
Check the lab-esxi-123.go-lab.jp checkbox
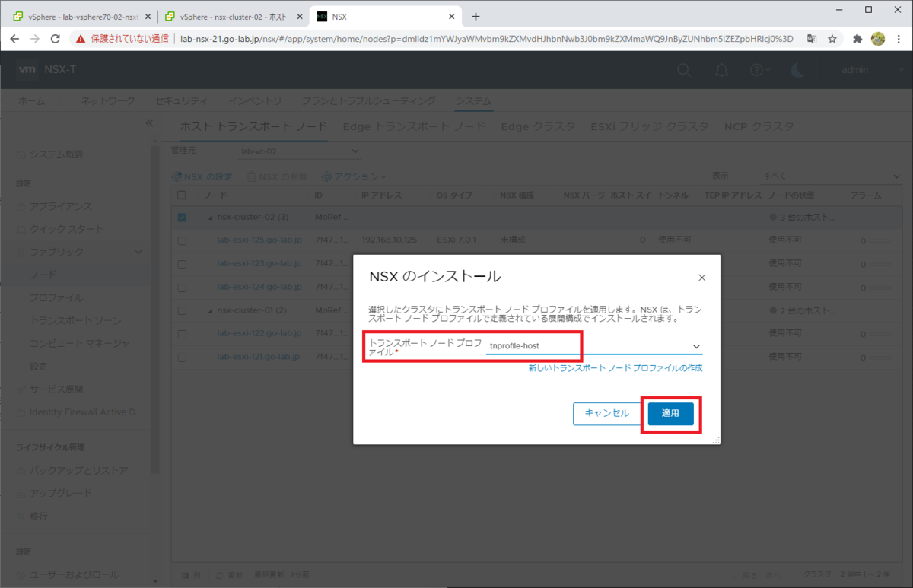[182, 264]
